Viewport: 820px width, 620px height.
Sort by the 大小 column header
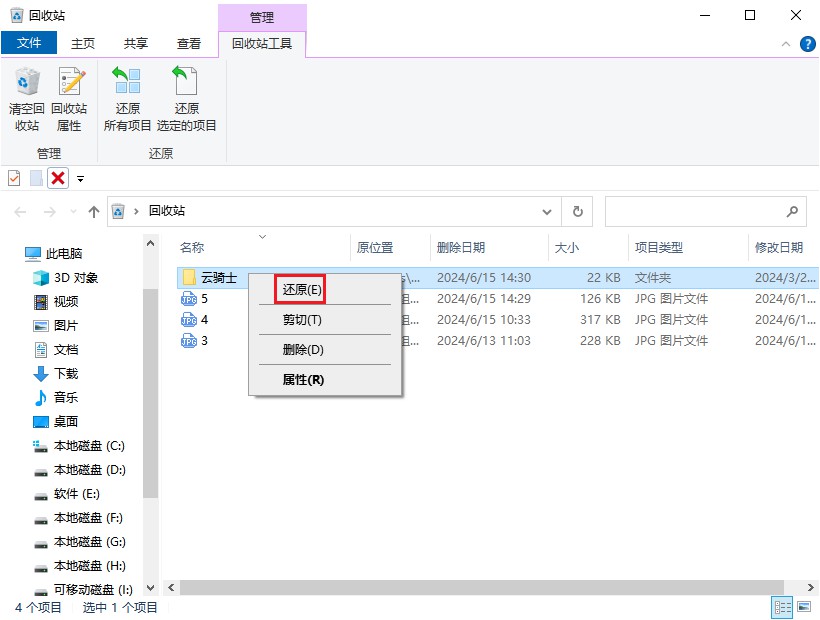click(566, 248)
